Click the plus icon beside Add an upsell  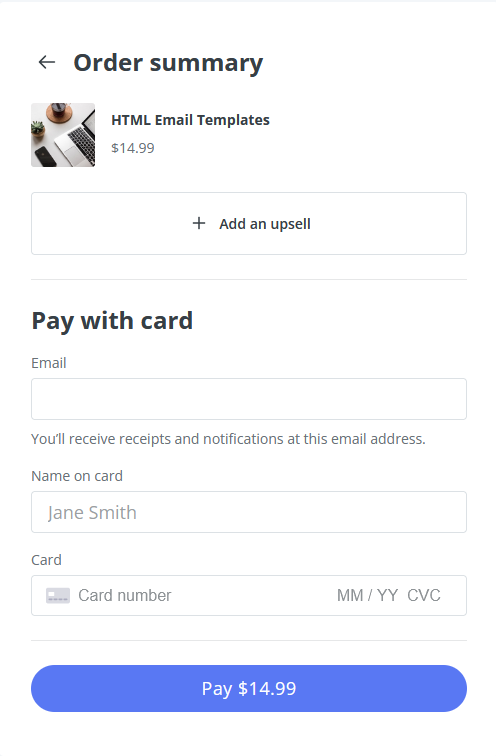click(x=199, y=223)
